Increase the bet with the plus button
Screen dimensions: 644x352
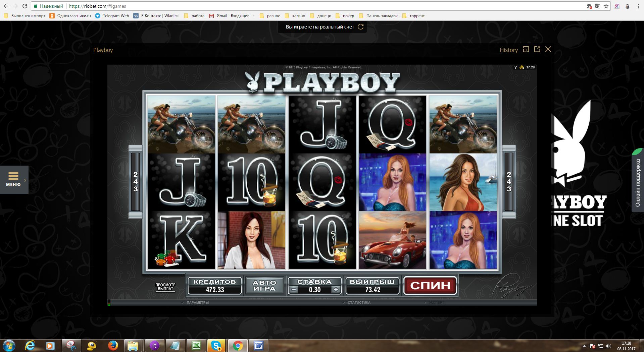coord(336,290)
